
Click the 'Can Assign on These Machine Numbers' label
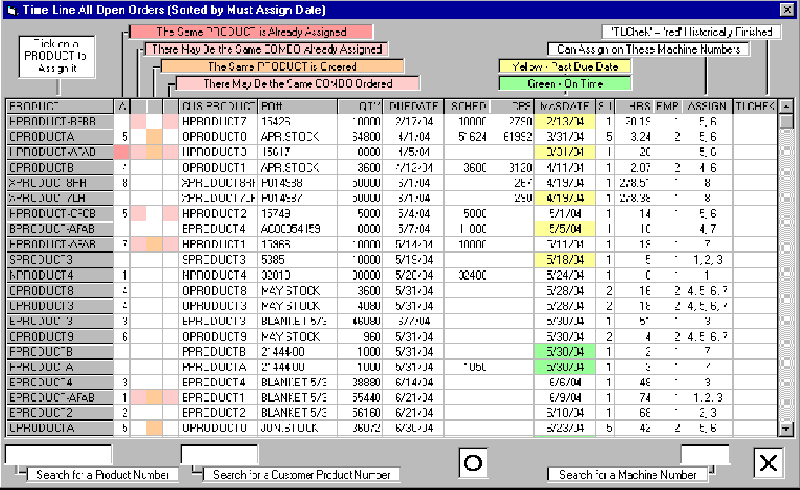[x=648, y=49]
